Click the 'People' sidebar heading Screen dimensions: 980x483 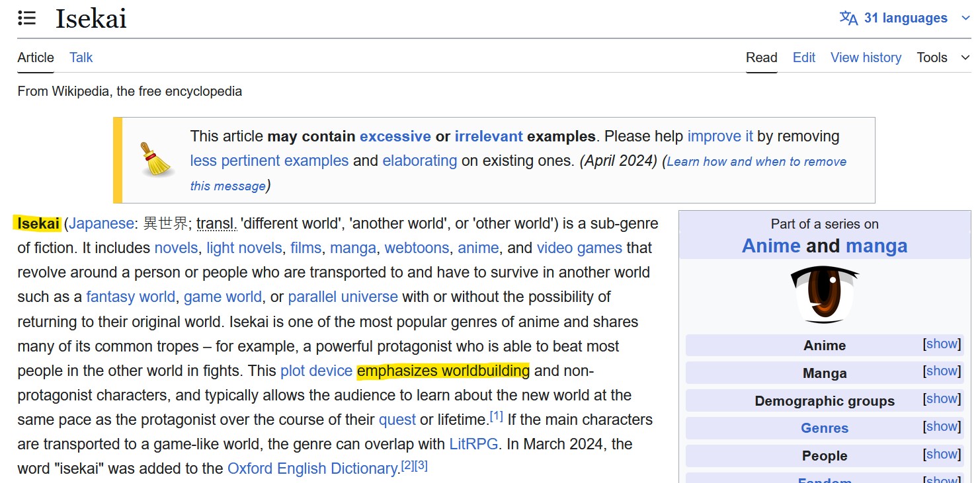(x=825, y=456)
